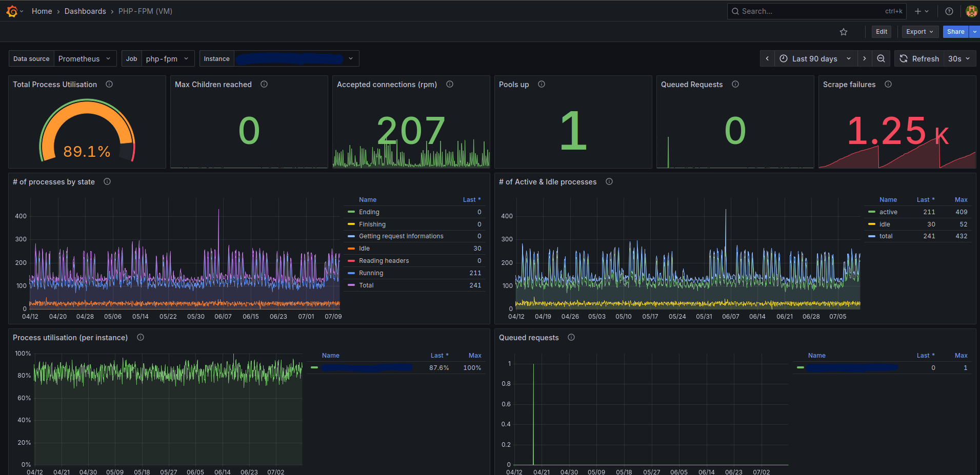The height and width of the screenshot is (475, 980).
Task: Shift time range forward with right arrow
Action: click(x=865, y=58)
